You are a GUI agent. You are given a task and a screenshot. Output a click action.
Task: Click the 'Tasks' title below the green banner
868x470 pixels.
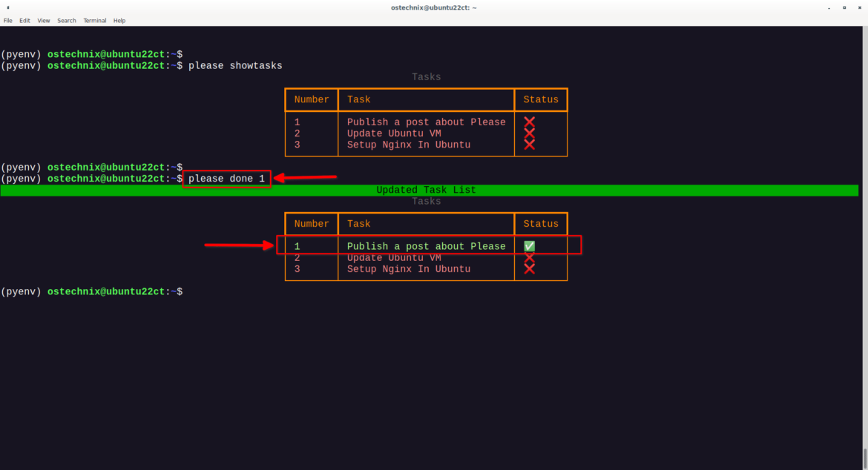click(427, 202)
